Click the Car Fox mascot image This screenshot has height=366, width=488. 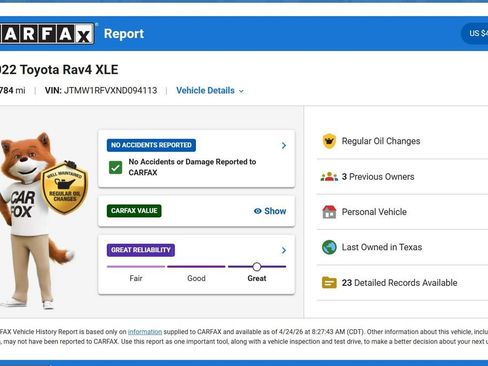pyautogui.click(x=37, y=220)
